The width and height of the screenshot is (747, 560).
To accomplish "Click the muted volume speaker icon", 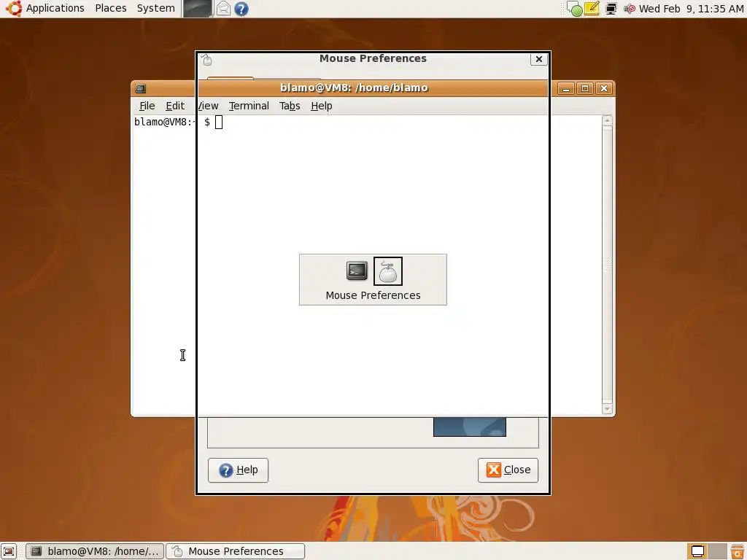I will [x=630, y=9].
